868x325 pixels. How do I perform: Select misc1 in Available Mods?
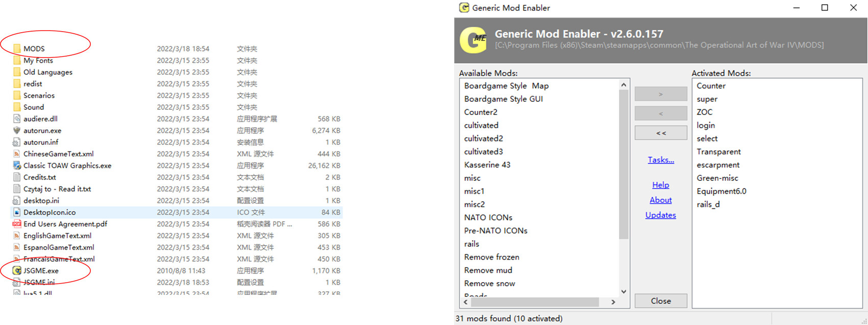click(474, 191)
